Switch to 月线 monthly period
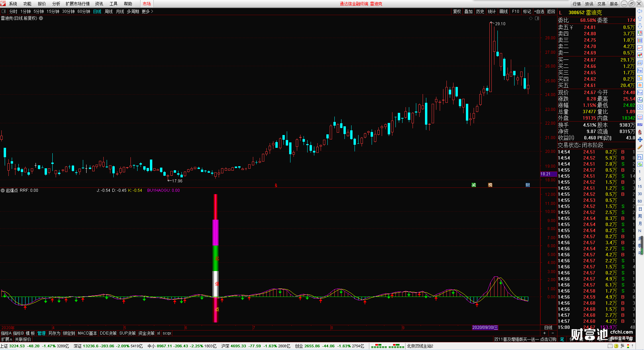Screen dimensions: 644x350 [120, 11]
